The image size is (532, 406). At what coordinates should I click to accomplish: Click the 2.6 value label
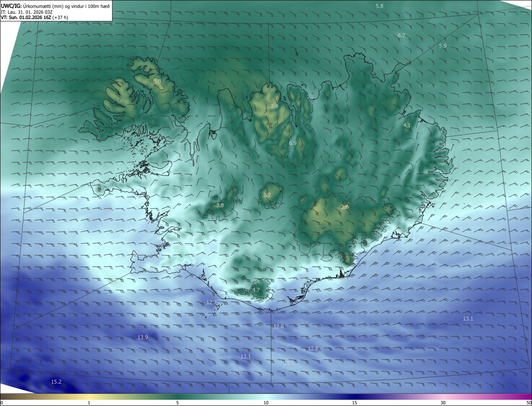coord(345,207)
